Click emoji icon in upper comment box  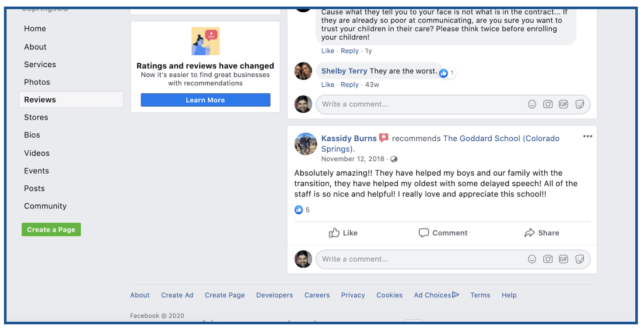click(532, 104)
